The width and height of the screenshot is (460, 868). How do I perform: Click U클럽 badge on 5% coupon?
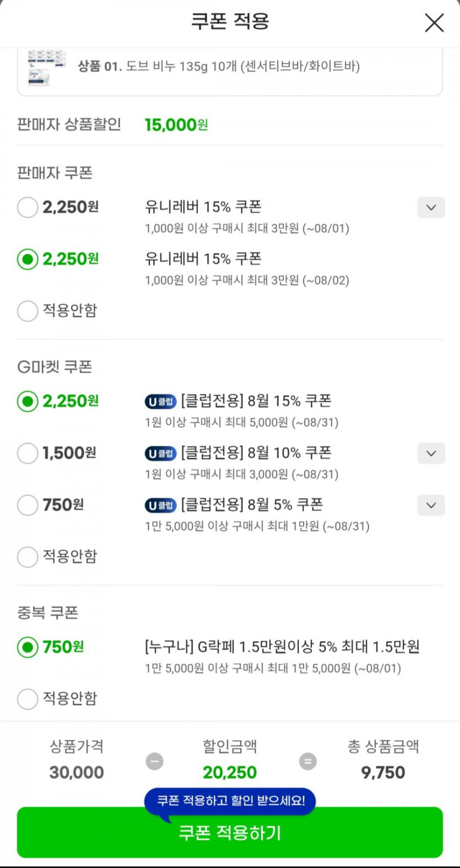(x=160, y=505)
